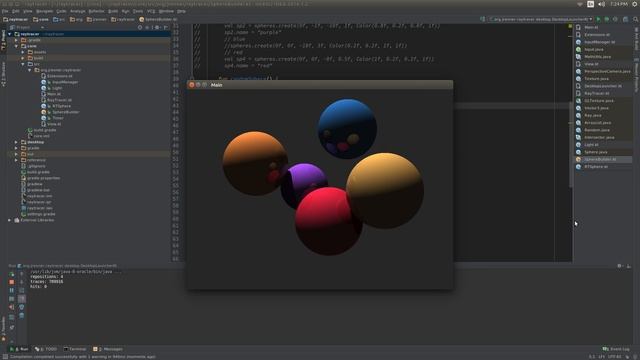Select the Run tool window tab
This screenshot has height=360, width=640.
[19, 349]
